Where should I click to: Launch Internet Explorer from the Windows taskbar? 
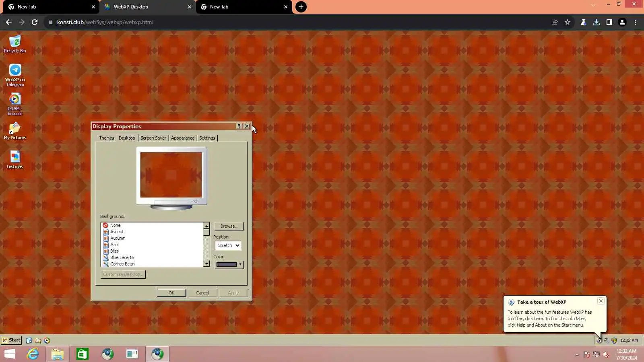tap(33, 354)
